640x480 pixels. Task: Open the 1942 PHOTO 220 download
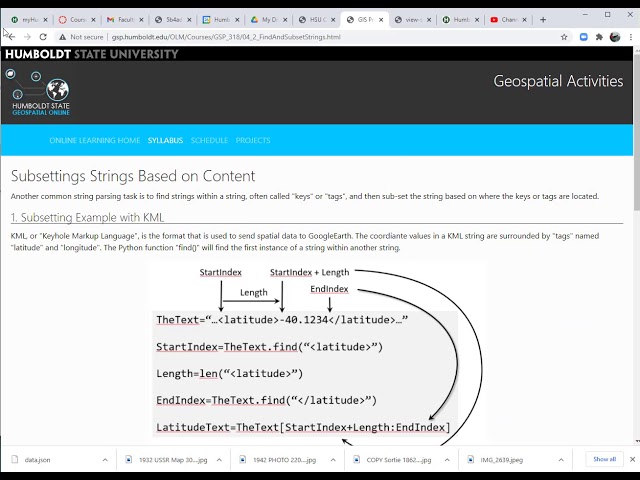pos(284,460)
